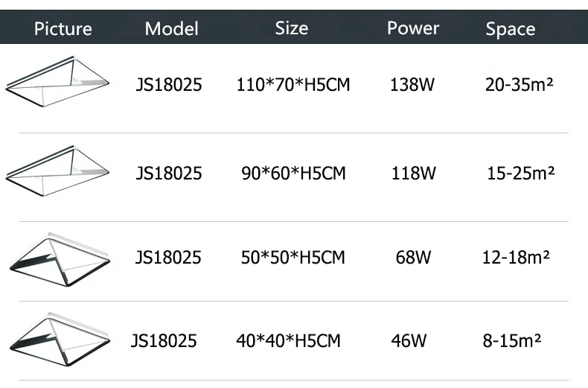Select the 40*40*H5CM size text

pos(288,341)
